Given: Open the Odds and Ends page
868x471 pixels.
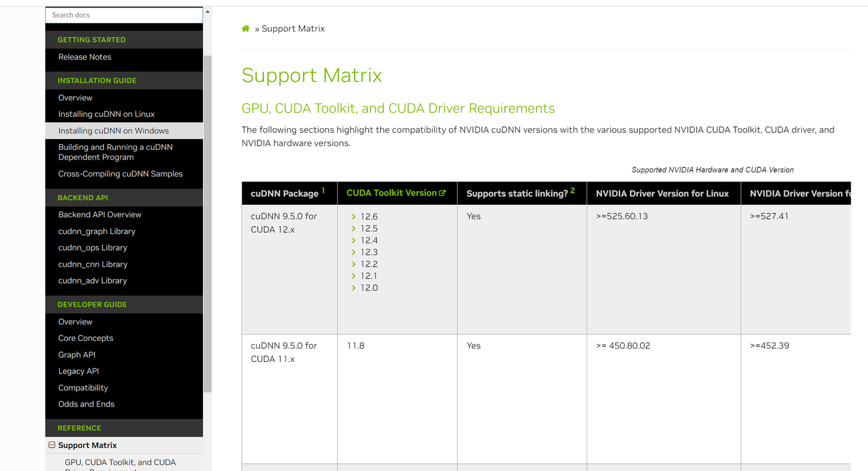Looking at the screenshot, I should tap(86, 404).
